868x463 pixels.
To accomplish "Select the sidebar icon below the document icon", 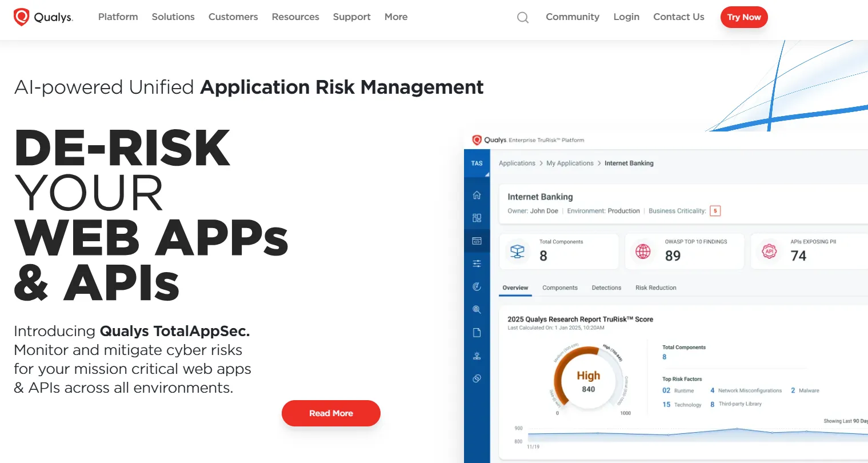I will [x=477, y=356].
